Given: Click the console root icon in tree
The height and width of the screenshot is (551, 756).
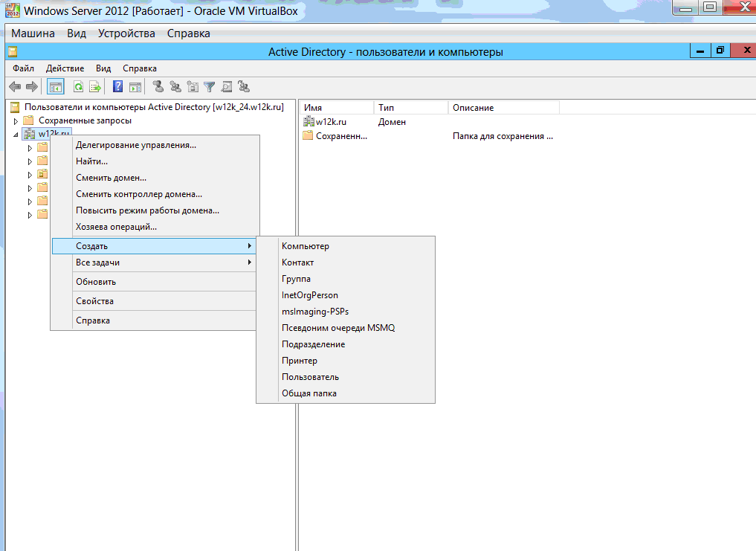Looking at the screenshot, I should pyautogui.click(x=15, y=107).
